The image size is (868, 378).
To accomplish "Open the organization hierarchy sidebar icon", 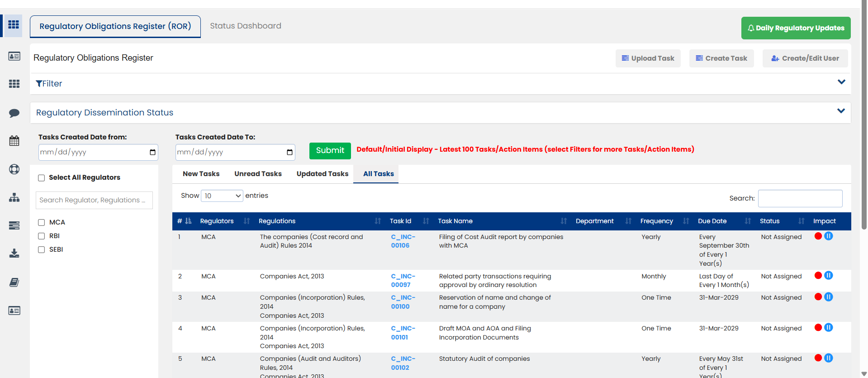I will tap(14, 197).
